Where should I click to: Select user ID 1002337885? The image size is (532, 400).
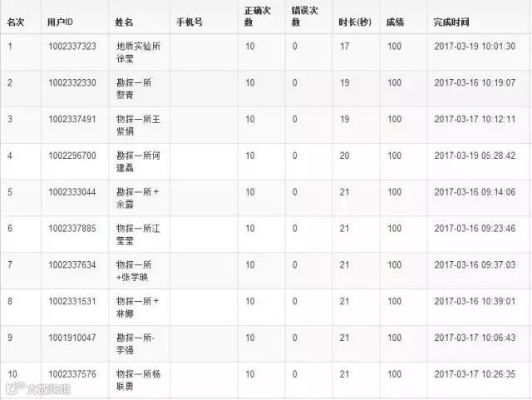tap(72, 228)
